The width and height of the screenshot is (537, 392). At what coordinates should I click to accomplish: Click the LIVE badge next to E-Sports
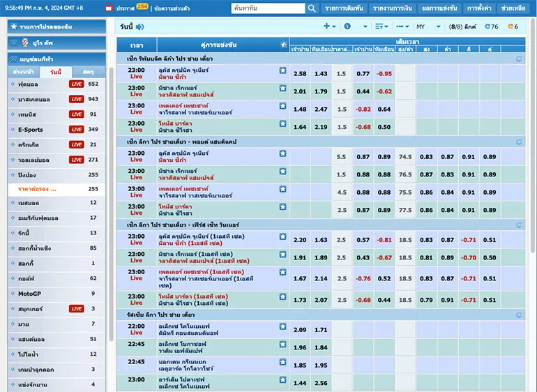(x=77, y=130)
